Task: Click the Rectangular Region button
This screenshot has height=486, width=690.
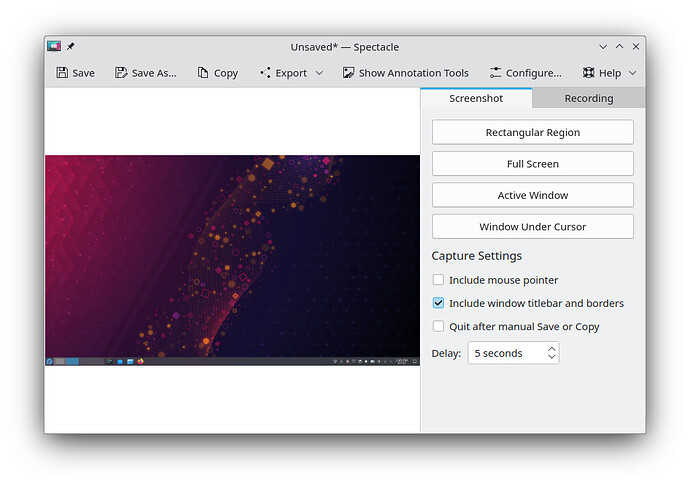Action: tap(532, 132)
